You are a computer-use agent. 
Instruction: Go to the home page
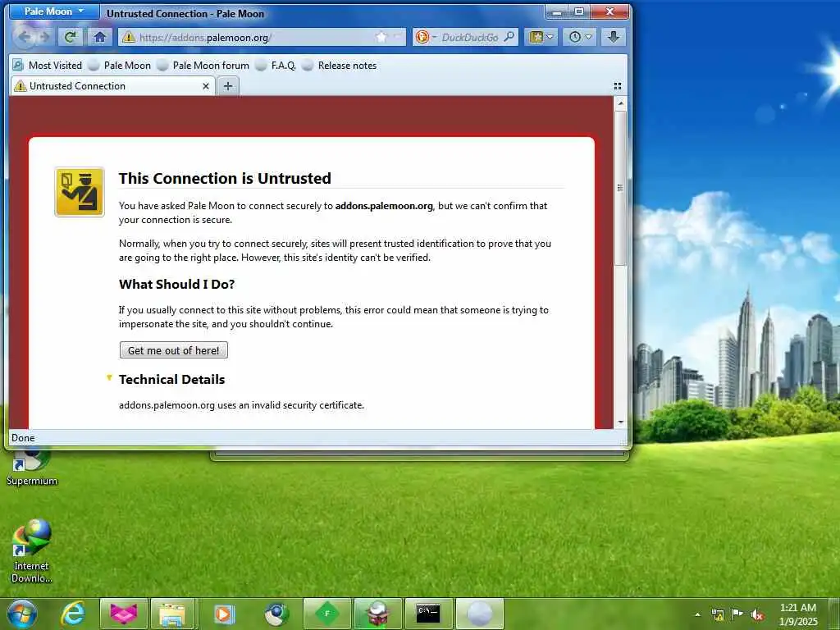(99, 36)
